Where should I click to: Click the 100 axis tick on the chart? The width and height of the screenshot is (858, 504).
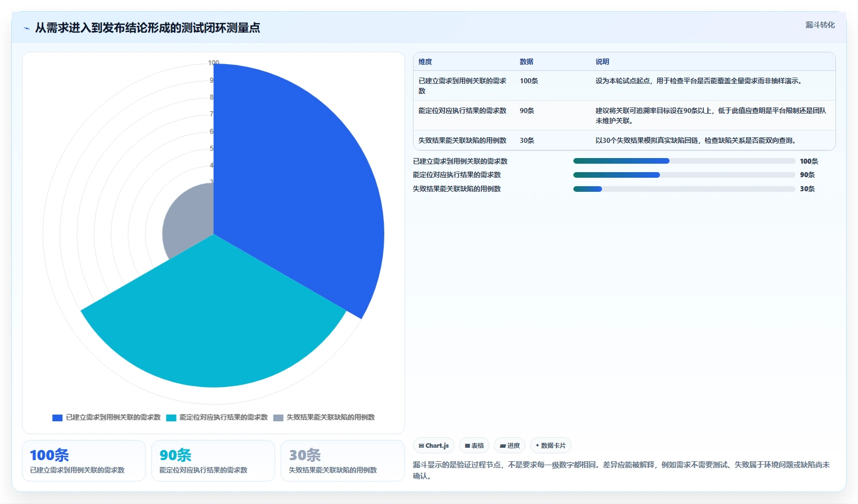214,63
